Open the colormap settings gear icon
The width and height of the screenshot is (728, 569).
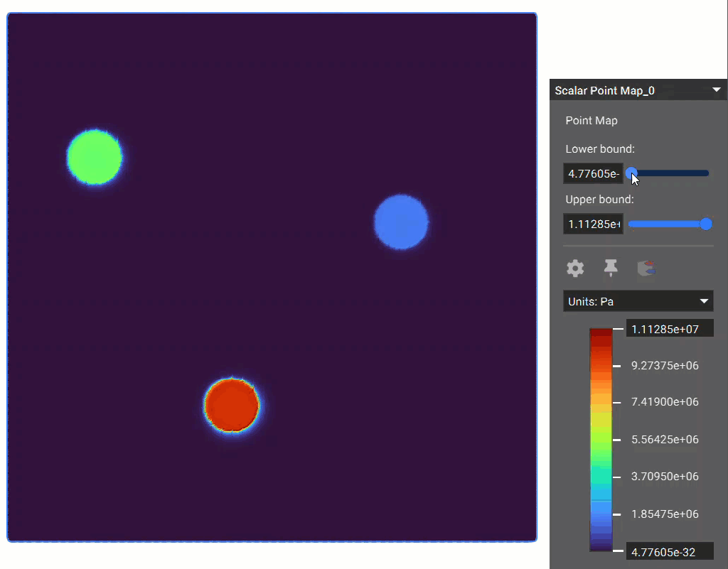(x=575, y=269)
